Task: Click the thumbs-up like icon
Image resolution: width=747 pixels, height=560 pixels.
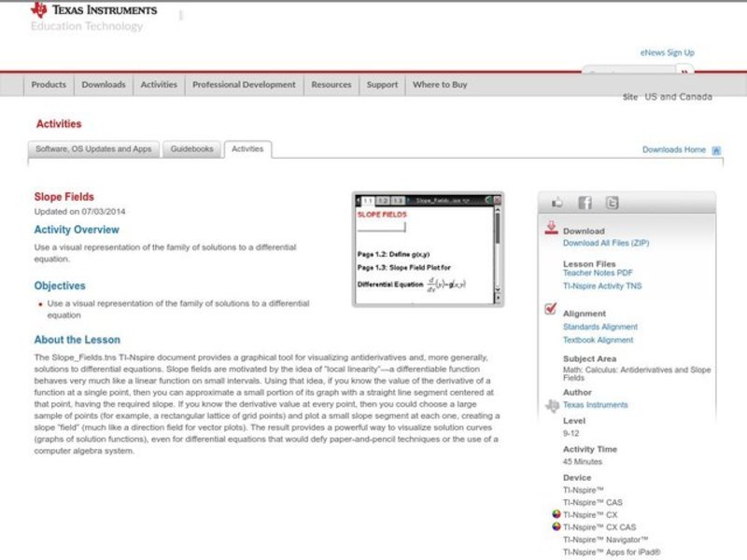Action: pyautogui.click(x=557, y=203)
